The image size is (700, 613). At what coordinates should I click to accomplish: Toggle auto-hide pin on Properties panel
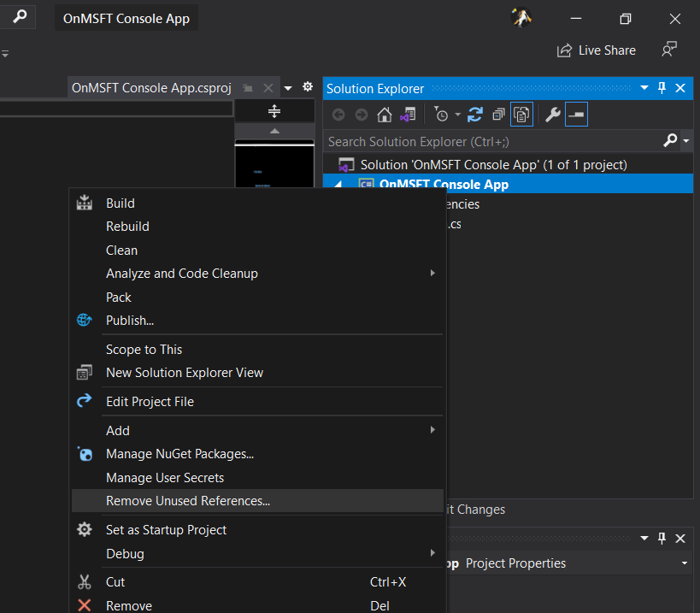[662, 538]
